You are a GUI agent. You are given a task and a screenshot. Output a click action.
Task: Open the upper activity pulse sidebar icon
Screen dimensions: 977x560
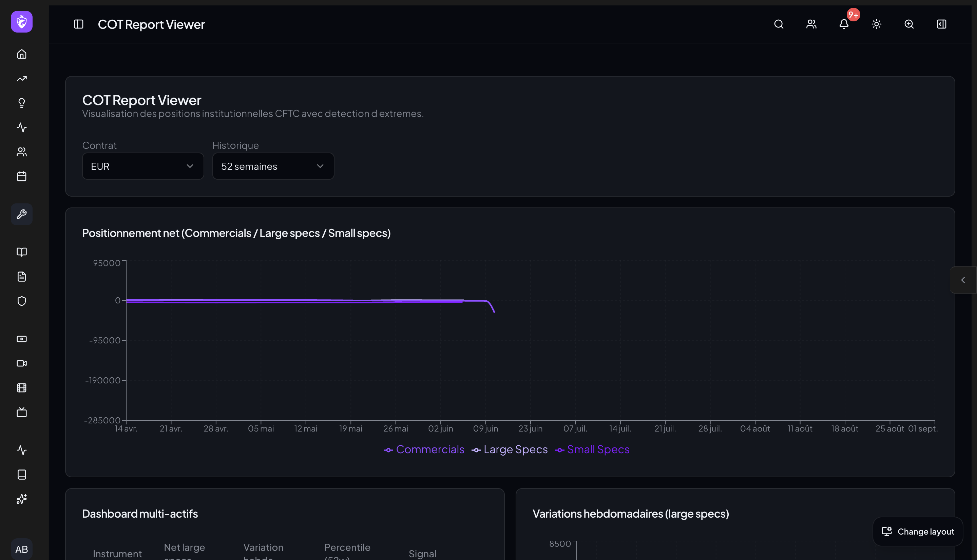(x=22, y=128)
